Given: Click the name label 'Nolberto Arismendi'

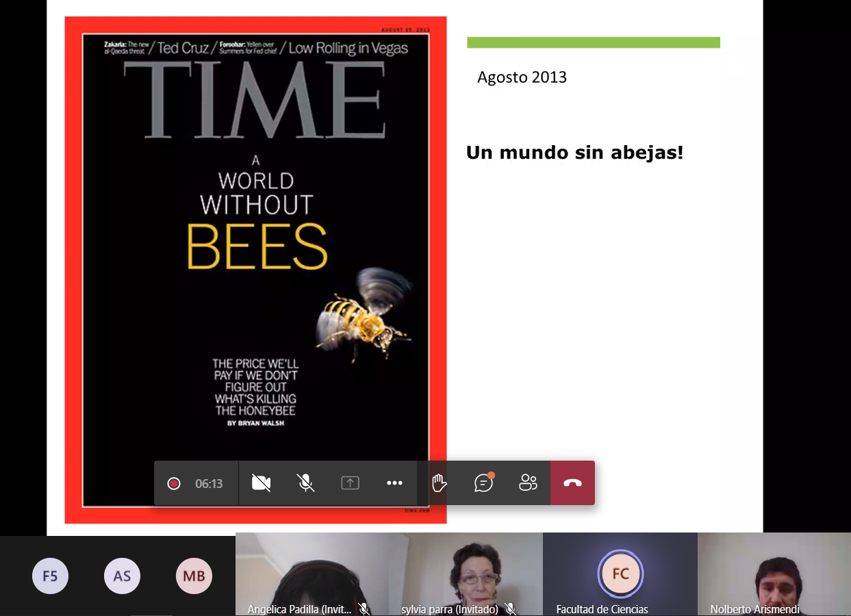Looking at the screenshot, I should (755, 609).
